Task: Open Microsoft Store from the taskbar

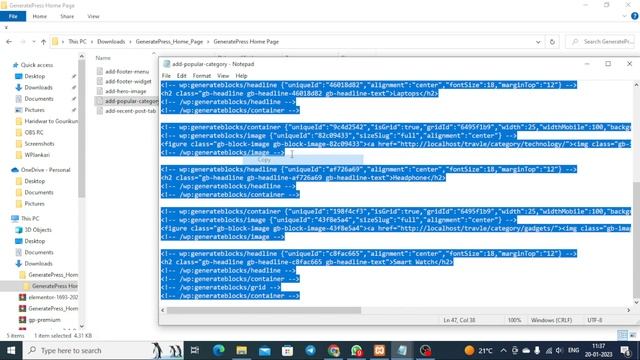Action: (287, 351)
